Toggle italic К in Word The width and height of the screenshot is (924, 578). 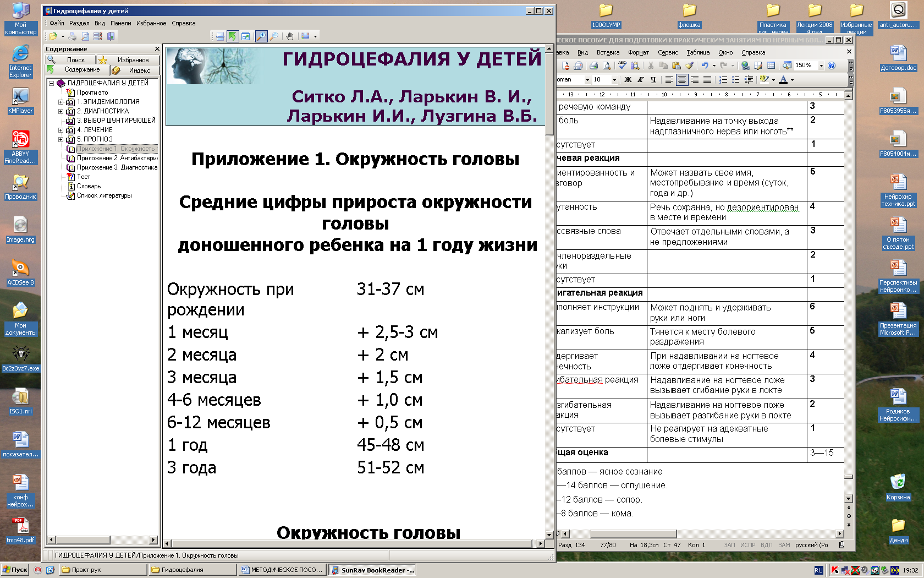(640, 80)
